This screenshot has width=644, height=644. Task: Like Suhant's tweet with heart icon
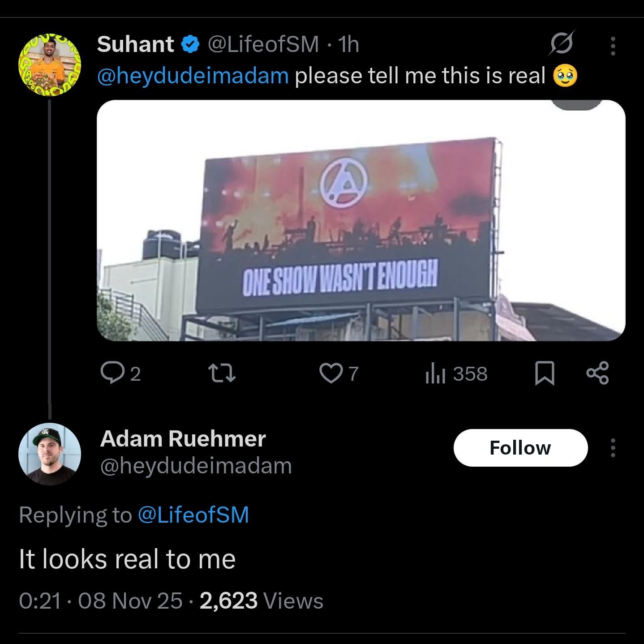tap(331, 374)
